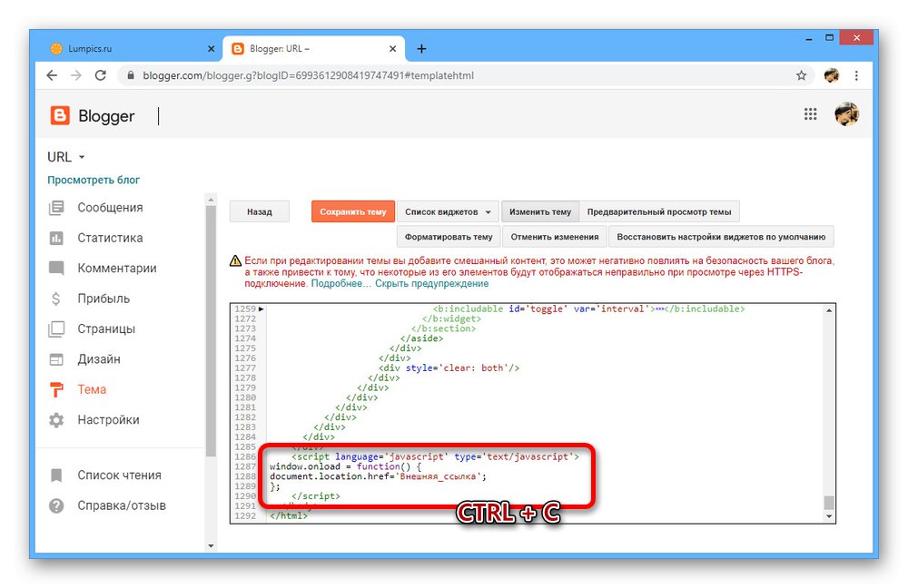Open Список чтения in the sidebar
The height and width of the screenshot is (588, 908).
coord(119,475)
